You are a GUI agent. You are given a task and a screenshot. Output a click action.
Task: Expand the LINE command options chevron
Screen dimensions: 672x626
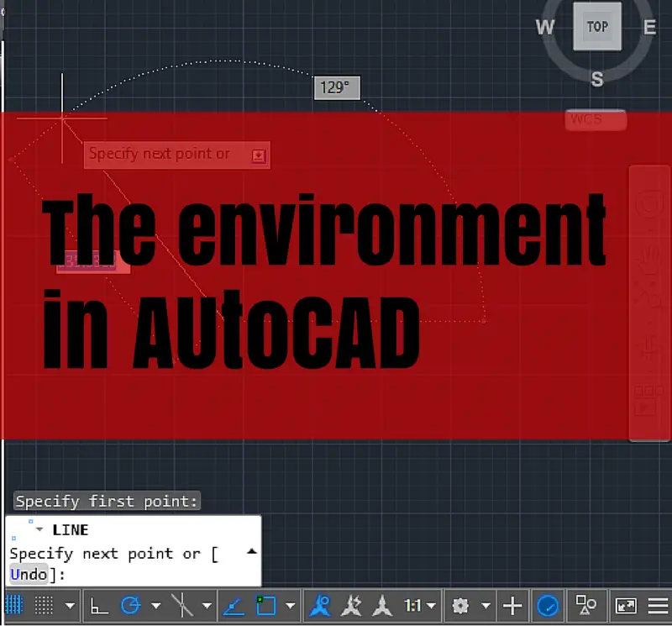point(251,552)
